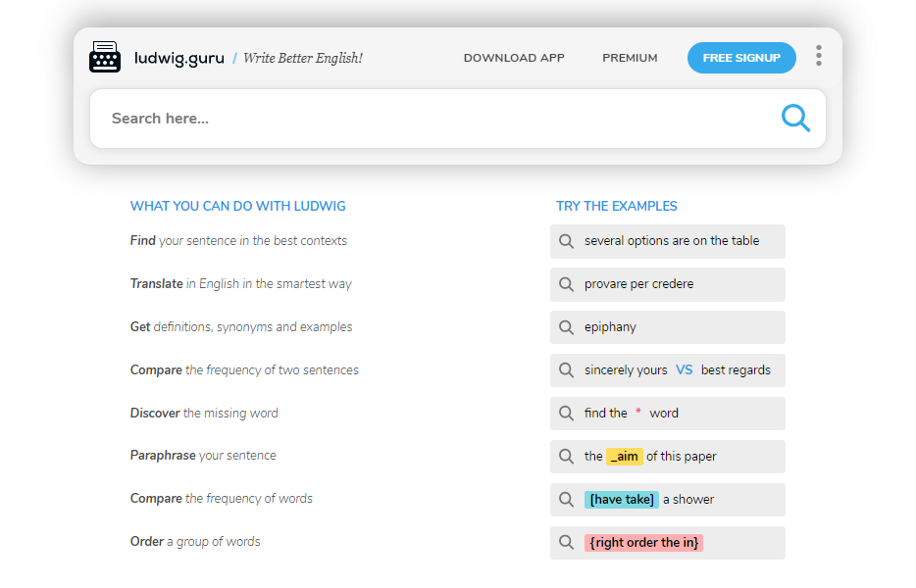The height and width of the screenshot is (588, 916).
Task: Click the FREE SIGNUP button
Action: pyautogui.click(x=741, y=58)
